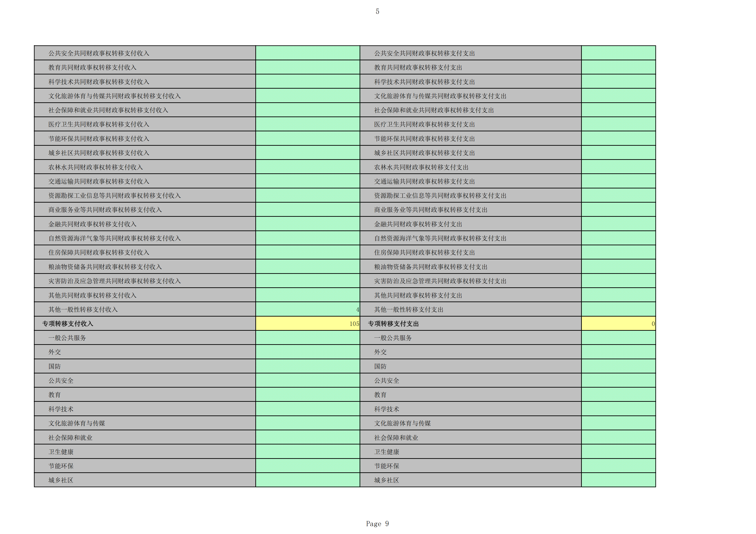Viewport: 756px width, 534px height.
Task: Select 文化旅游体育与传媒共同财政事权转移支付收入
Action: (115, 96)
